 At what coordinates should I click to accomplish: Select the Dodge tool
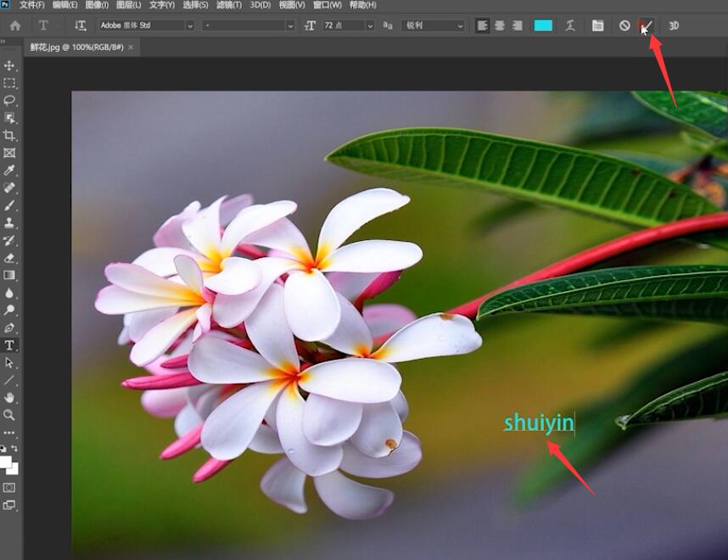click(9, 311)
